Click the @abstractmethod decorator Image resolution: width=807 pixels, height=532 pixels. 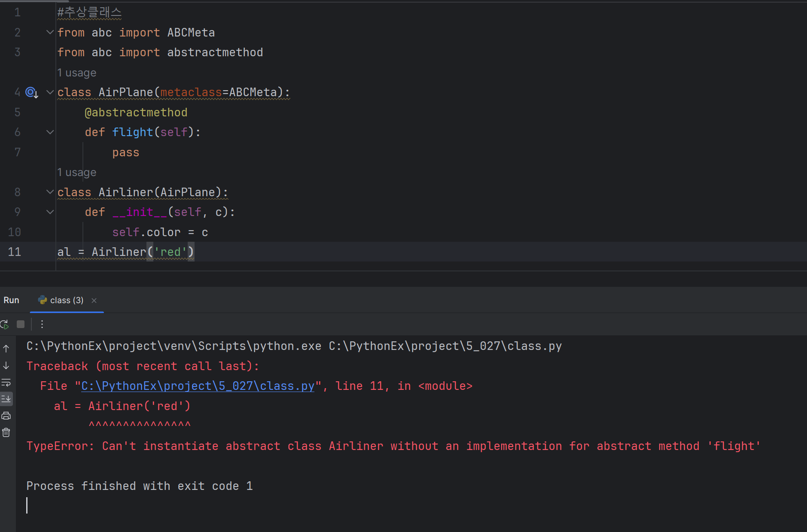point(136,112)
